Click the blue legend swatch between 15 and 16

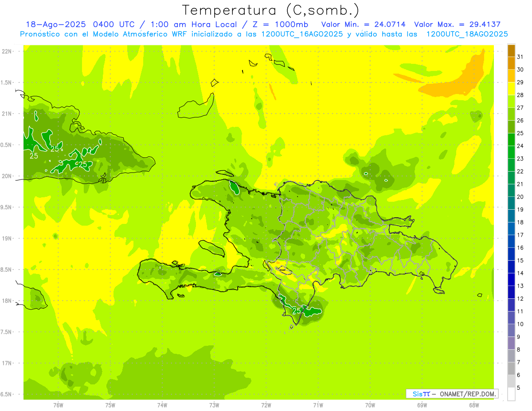511,254
